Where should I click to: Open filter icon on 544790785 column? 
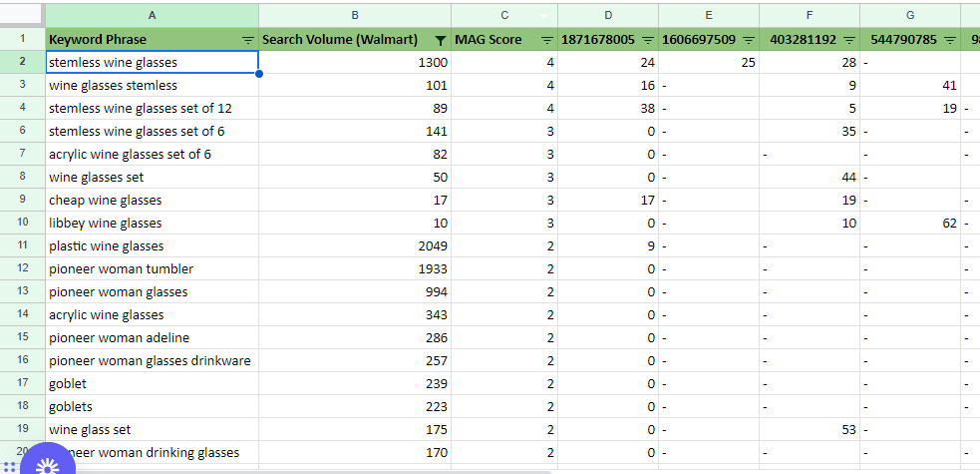949,40
